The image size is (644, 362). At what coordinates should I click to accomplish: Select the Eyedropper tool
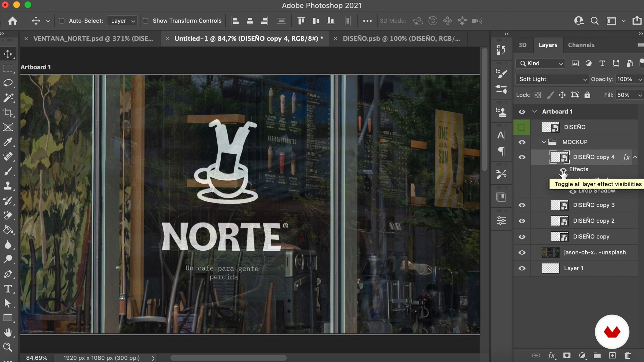click(8, 142)
